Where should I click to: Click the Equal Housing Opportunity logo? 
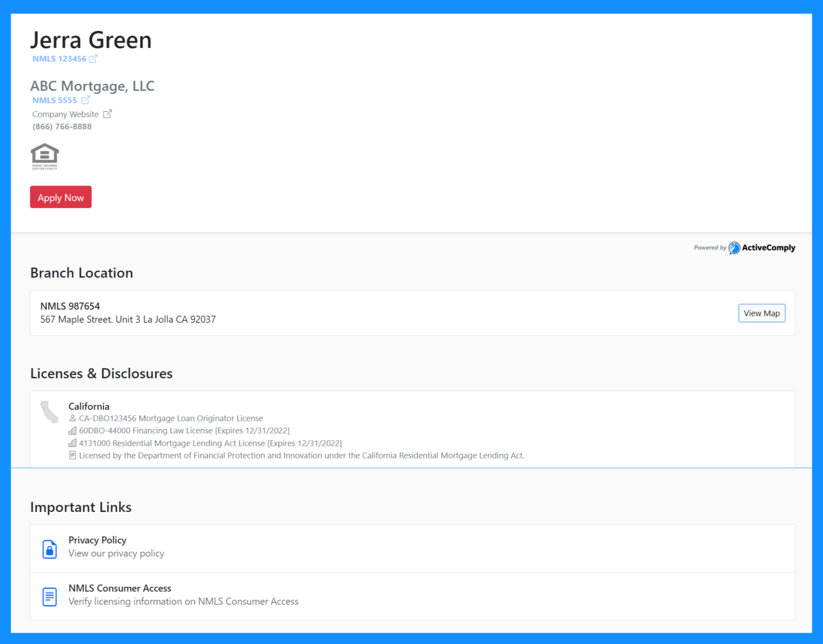[44, 156]
